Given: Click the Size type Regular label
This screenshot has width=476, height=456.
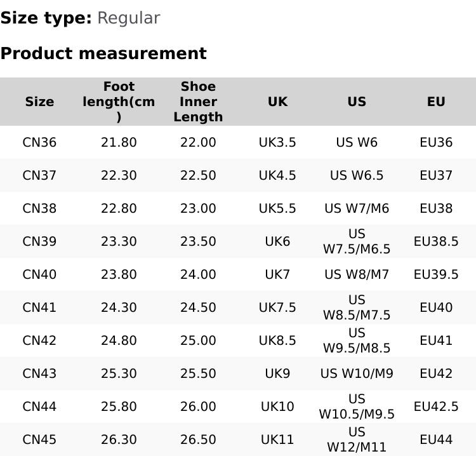Looking at the screenshot, I should 80,18.
